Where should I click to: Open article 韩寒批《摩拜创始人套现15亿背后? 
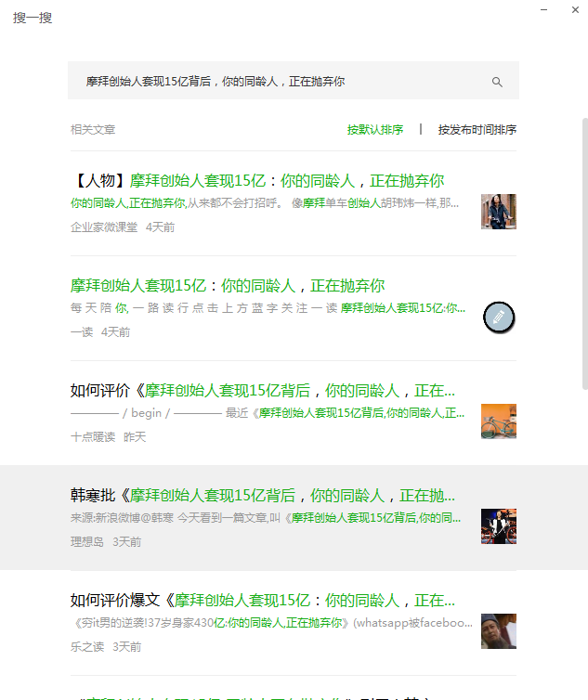[x=263, y=496]
